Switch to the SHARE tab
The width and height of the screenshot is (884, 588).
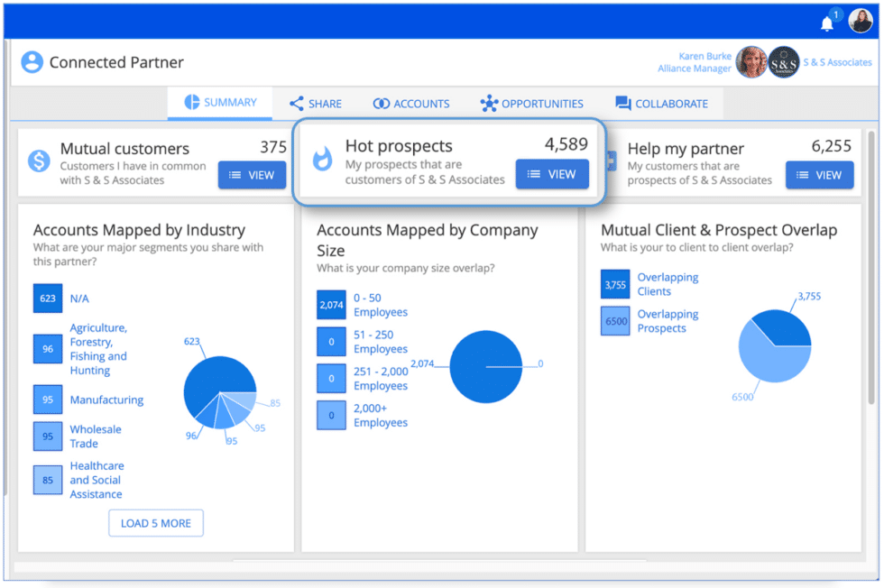pos(314,103)
